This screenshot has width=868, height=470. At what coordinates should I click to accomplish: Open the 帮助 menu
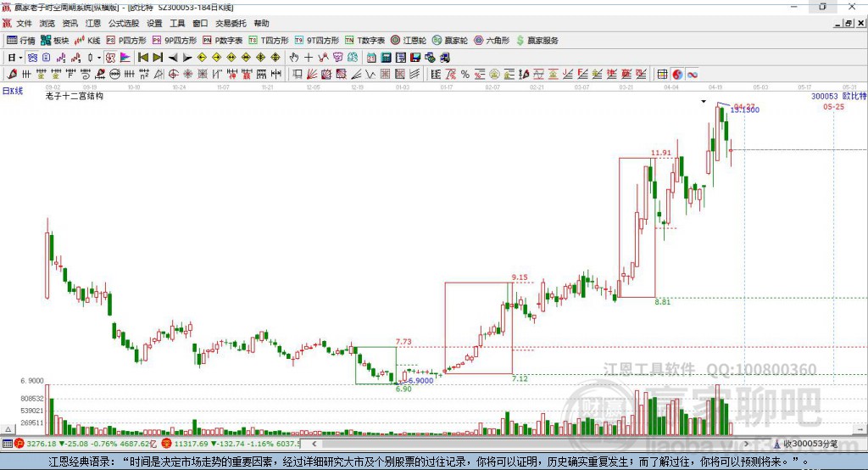[x=261, y=23]
